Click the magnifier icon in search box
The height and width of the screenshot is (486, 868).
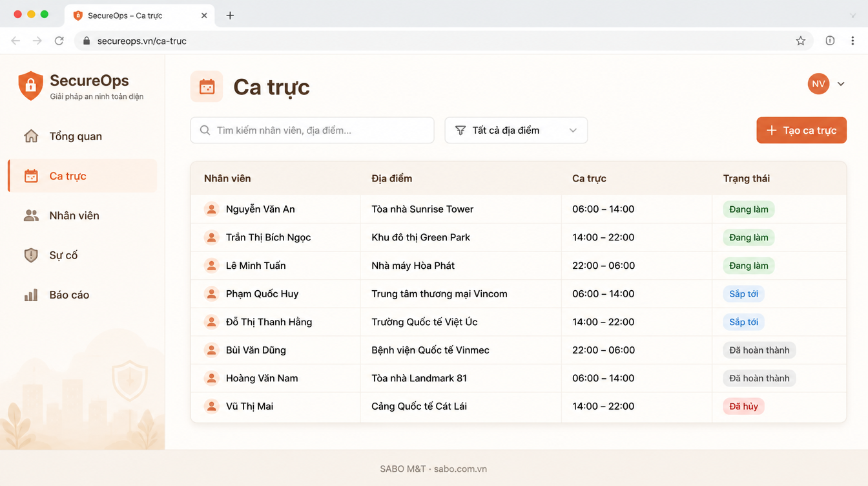[205, 131]
